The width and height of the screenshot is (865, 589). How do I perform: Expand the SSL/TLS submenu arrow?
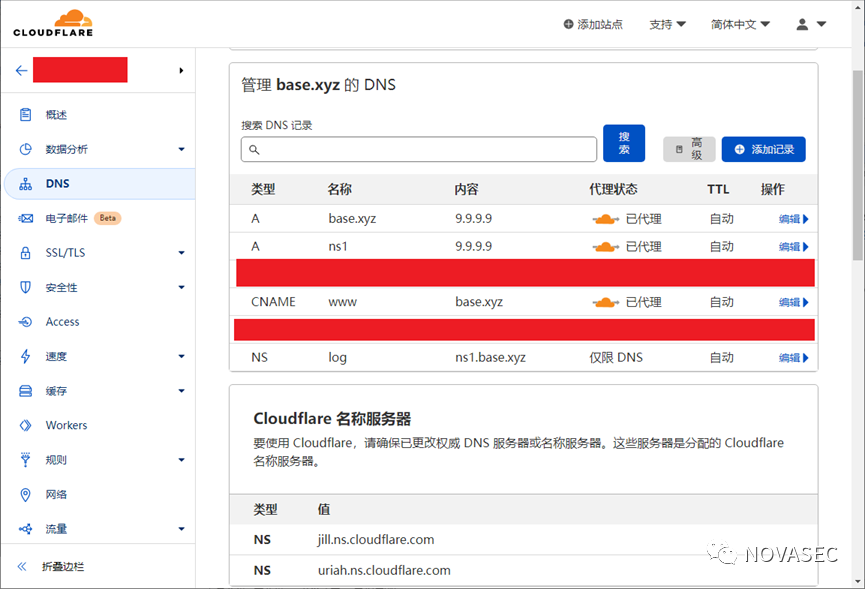[x=181, y=253]
